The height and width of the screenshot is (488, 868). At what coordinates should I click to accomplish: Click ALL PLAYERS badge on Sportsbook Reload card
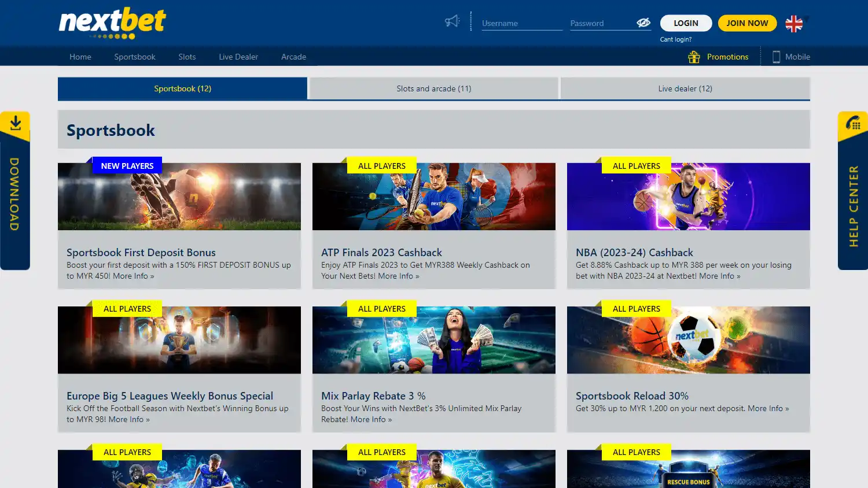pyautogui.click(x=637, y=309)
